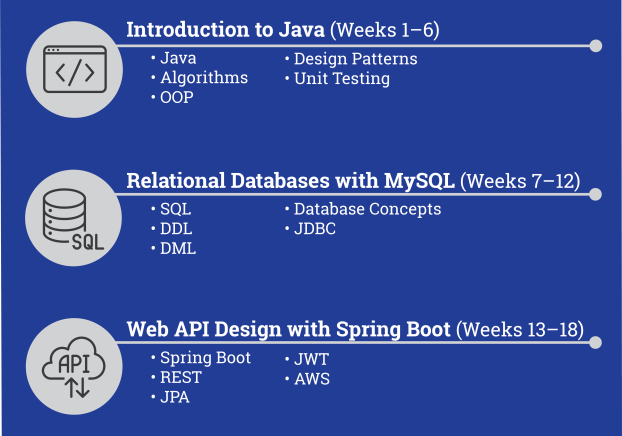Click the AWS bullet item
This screenshot has height=436, width=622.
(x=312, y=379)
